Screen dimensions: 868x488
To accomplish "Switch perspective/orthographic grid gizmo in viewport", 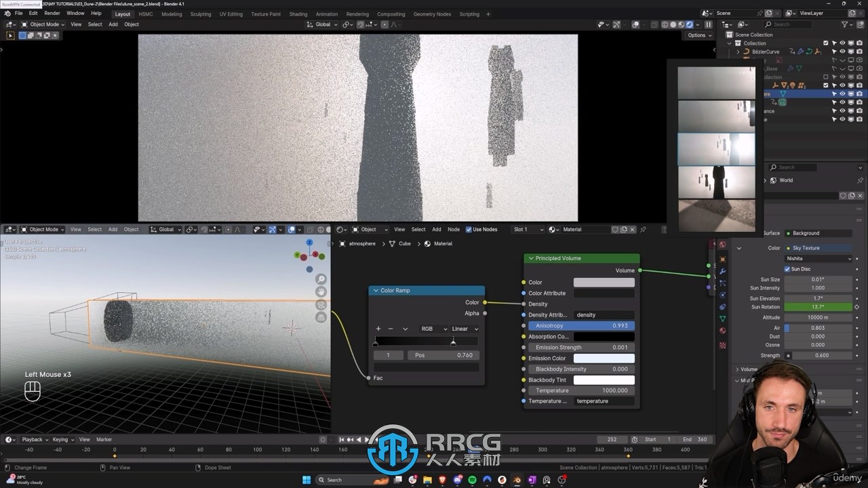I will coord(321,317).
